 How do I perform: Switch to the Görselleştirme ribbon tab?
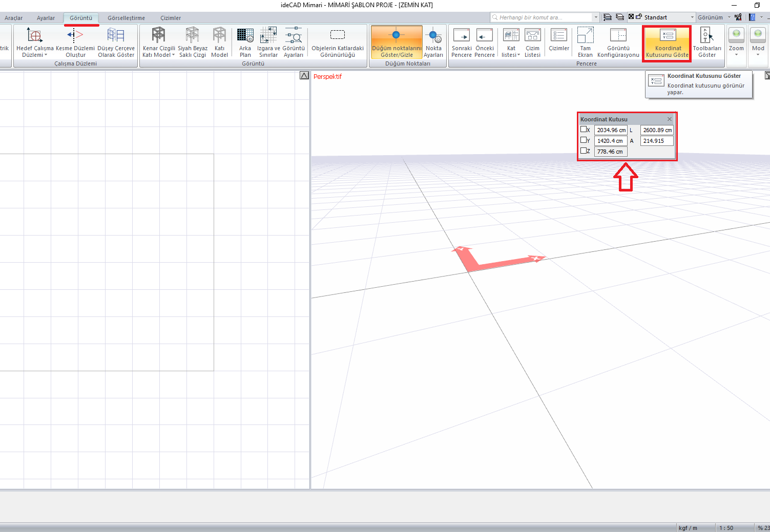pyautogui.click(x=126, y=18)
